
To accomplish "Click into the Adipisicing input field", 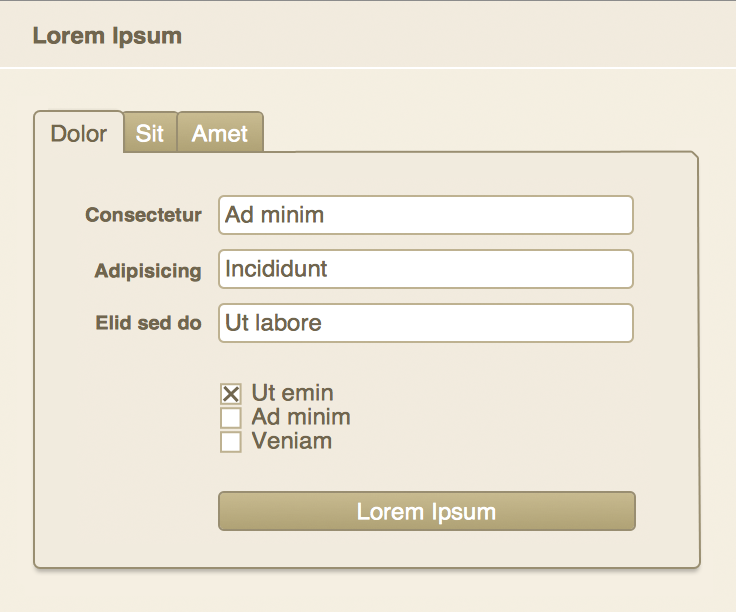I will click(x=426, y=269).
